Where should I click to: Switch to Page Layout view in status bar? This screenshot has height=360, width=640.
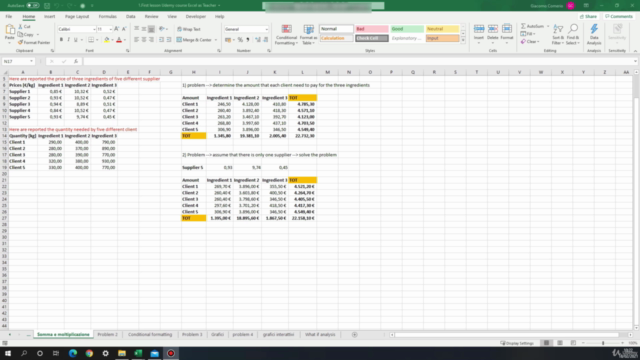560,343
